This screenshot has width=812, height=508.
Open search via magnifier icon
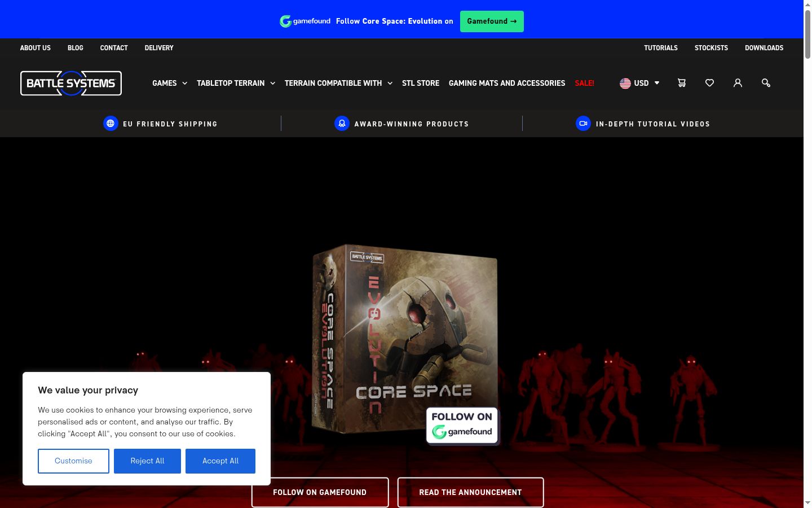coord(766,83)
